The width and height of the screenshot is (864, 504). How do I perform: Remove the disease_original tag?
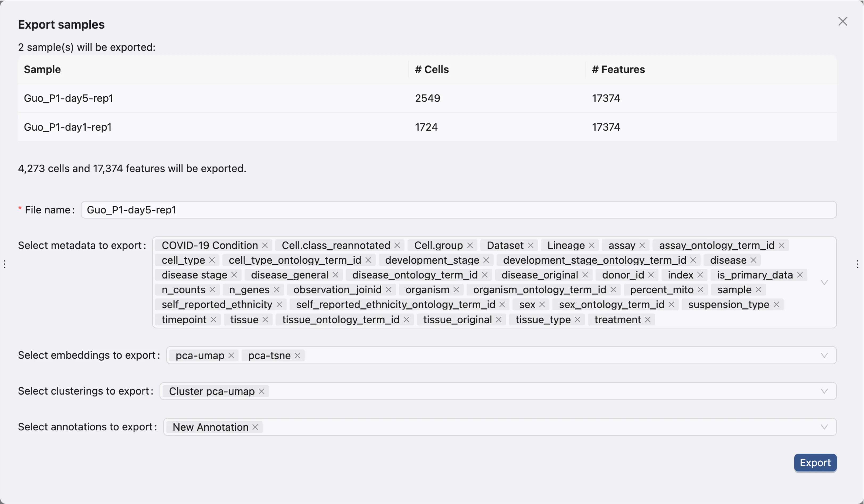pos(585,275)
